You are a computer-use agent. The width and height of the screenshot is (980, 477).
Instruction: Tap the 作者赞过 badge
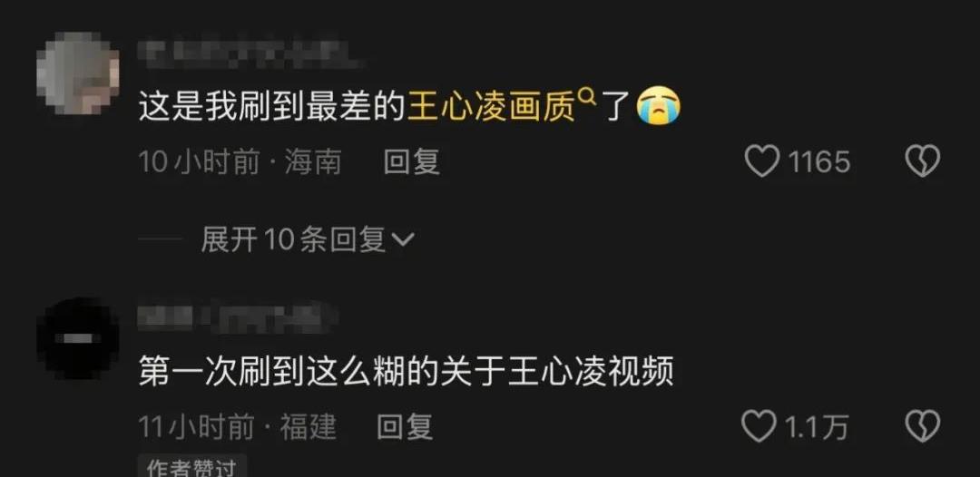191,466
